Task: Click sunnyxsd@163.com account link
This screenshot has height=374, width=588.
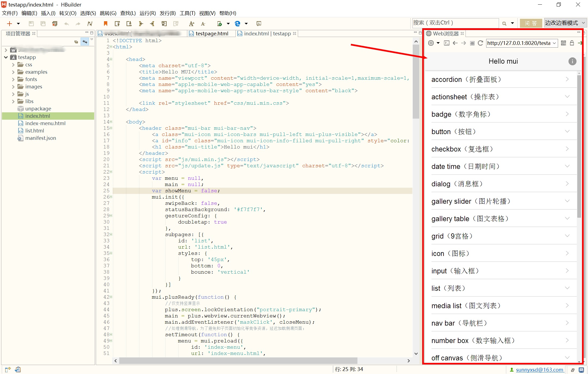Action: 540,370
